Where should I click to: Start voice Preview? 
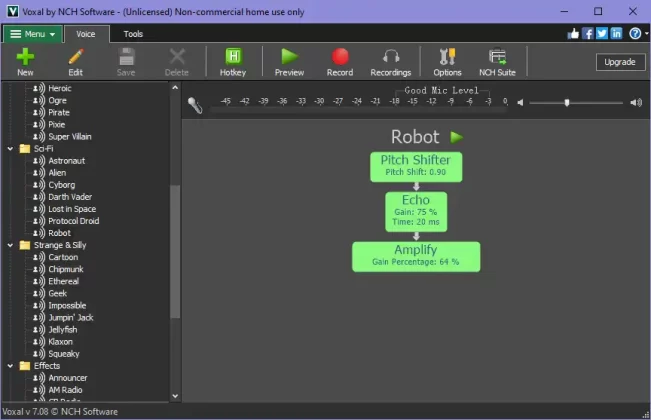pos(289,62)
